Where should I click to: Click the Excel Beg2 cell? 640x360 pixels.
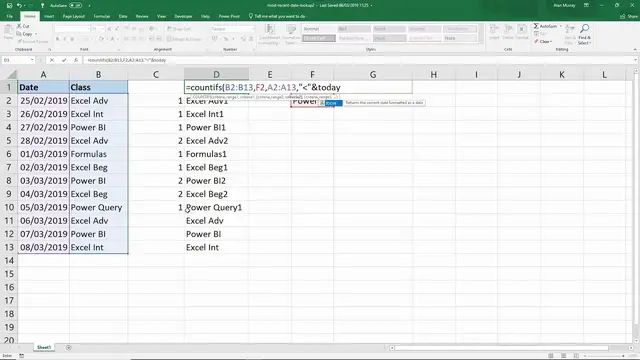coord(216,194)
